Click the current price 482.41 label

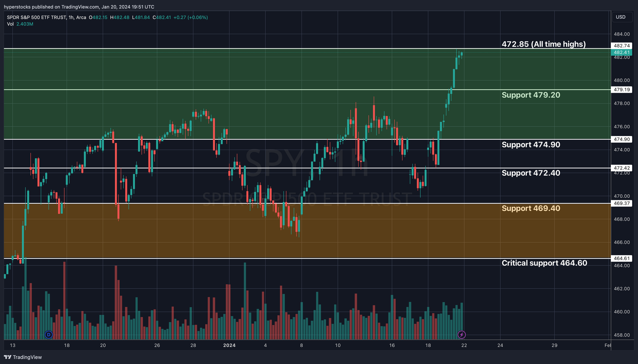621,52
